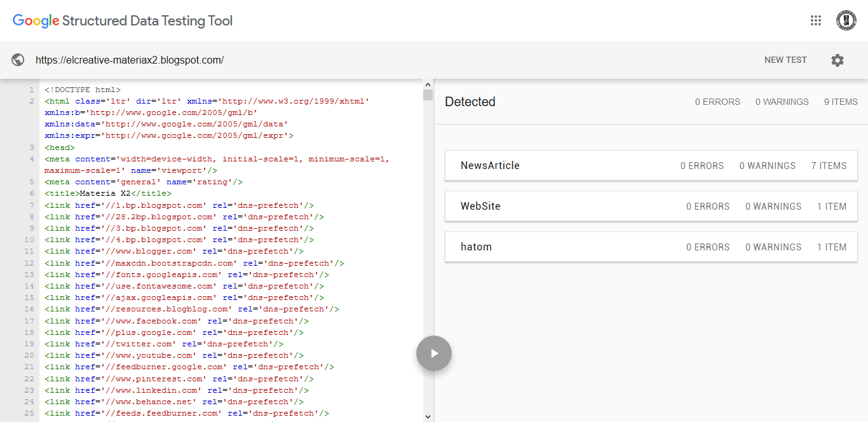
Task: Click "1 ITEM" on hatom row
Action: [x=832, y=247]
